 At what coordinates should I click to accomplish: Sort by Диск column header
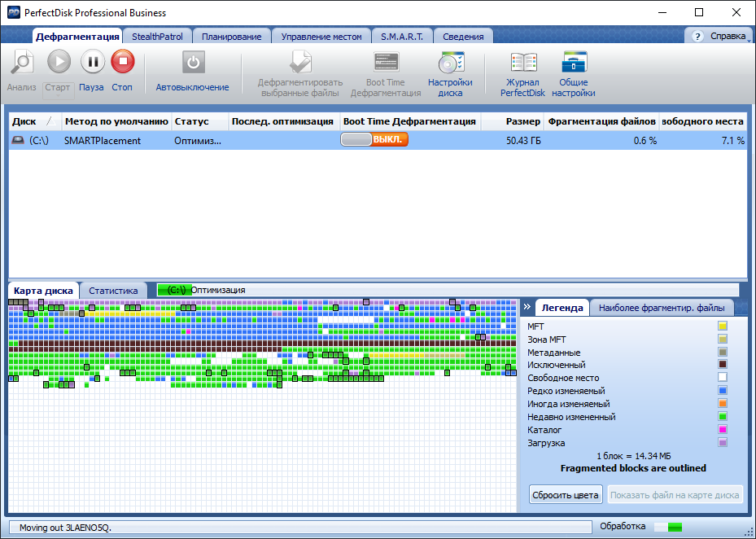pos(25,121)
